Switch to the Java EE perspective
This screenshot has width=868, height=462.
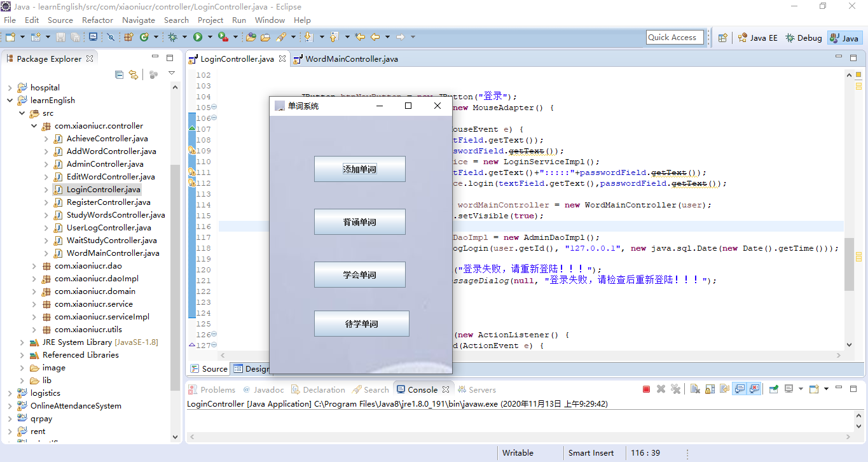pos(757,38)
